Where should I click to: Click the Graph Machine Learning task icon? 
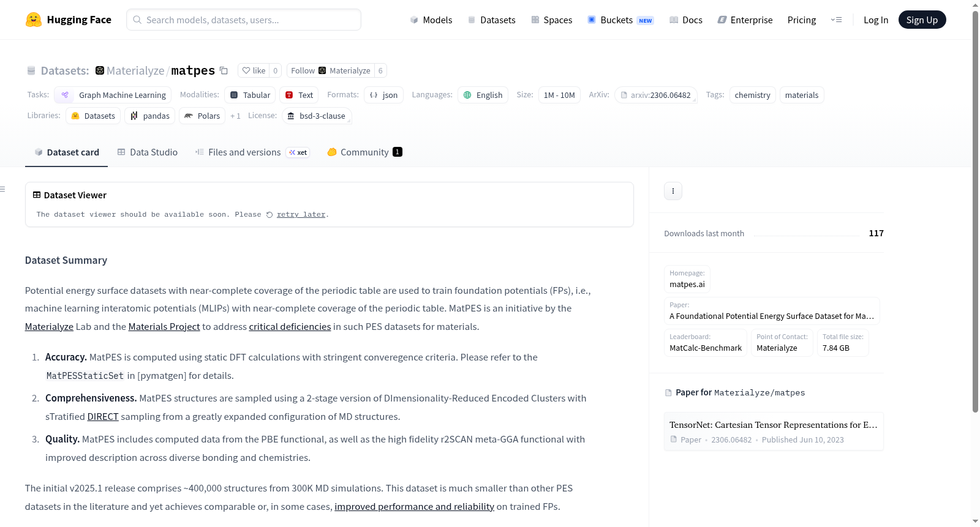pyautogui.click(x=65, y=95)
